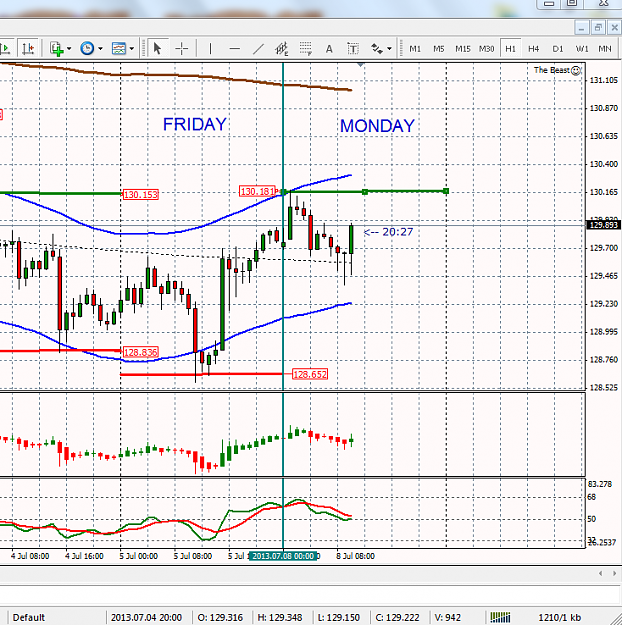Click the connection status bars icon
The width and height of the screenshot is (622, 625).
click(x=500, y=617)
